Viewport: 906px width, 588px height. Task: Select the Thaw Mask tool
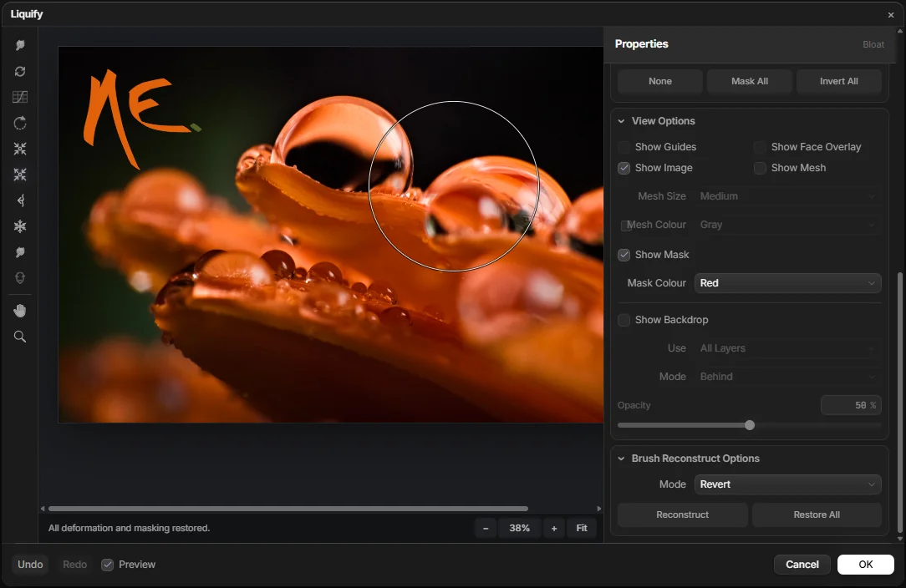tap(20, 252)
